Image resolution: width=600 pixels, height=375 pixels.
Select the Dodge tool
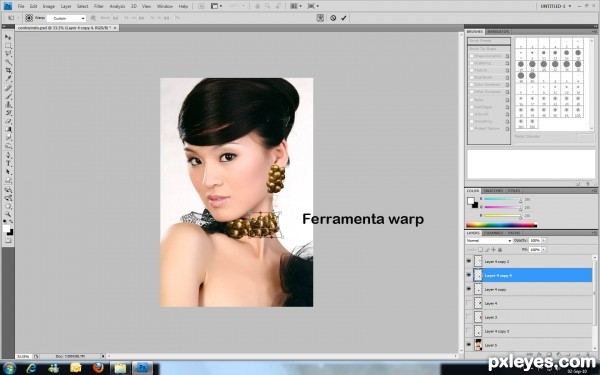(8, 147)
